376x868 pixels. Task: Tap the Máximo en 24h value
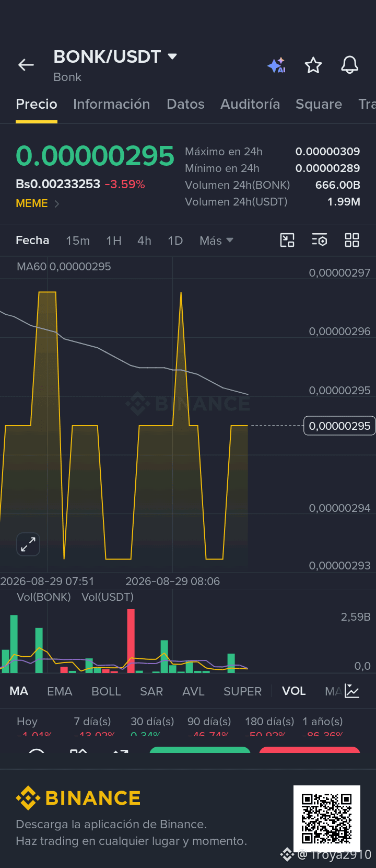tap(327, 152)
